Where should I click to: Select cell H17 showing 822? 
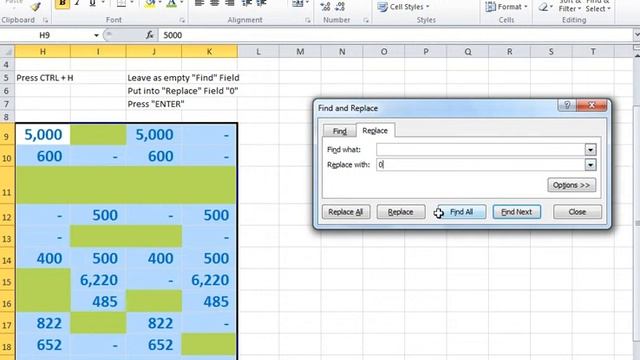[42, 323]
